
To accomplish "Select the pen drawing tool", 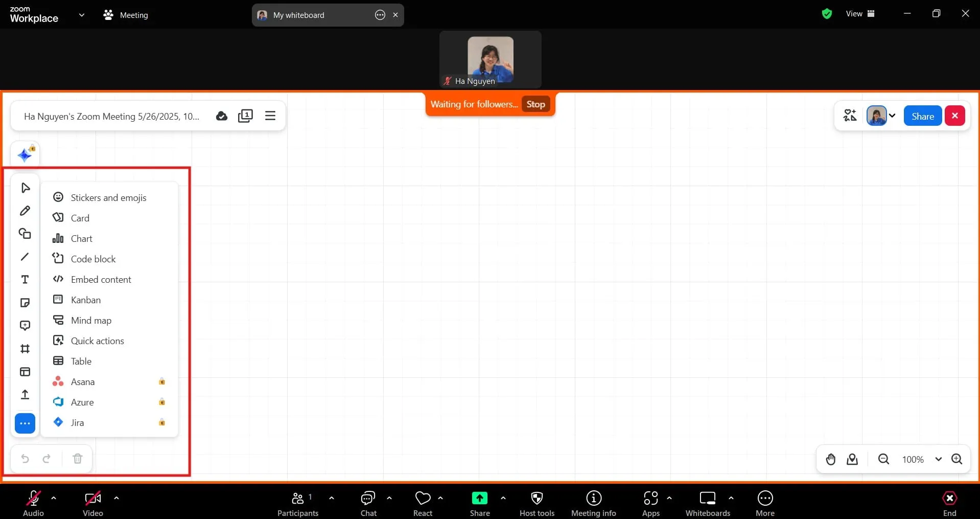I will [x=25, y=211].
